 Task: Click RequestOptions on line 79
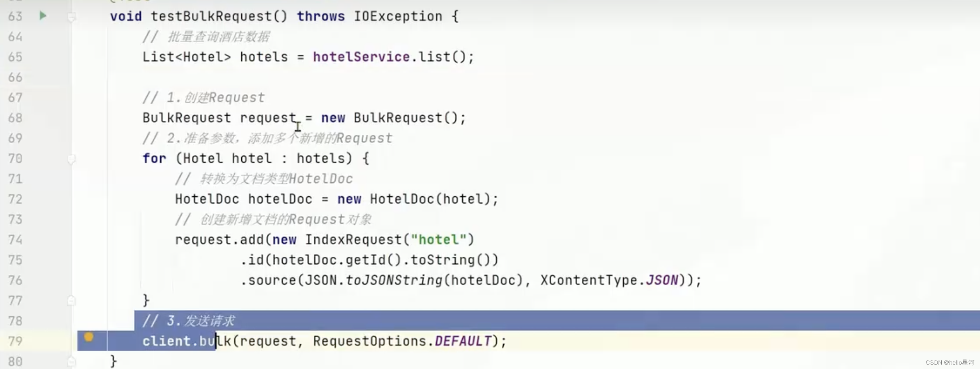click(369, 341)
